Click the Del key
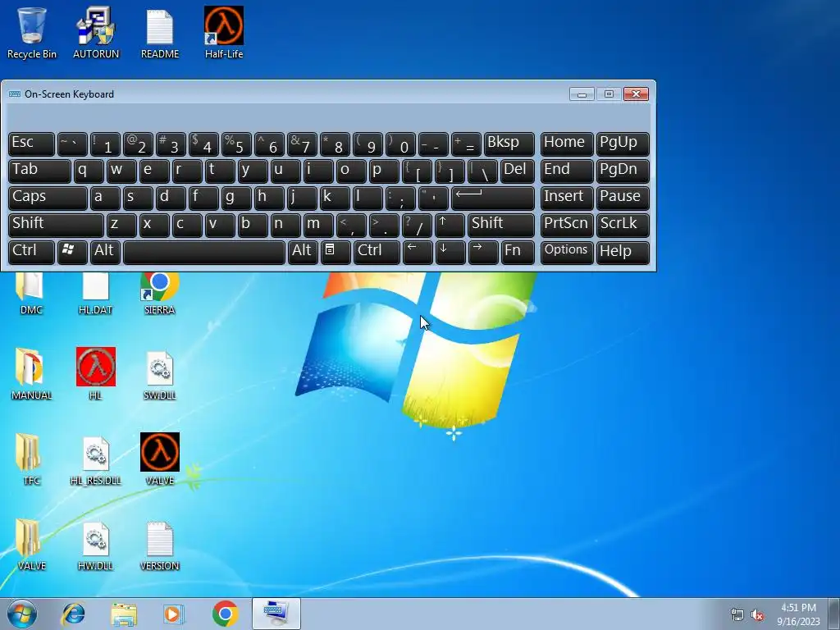 518,171
